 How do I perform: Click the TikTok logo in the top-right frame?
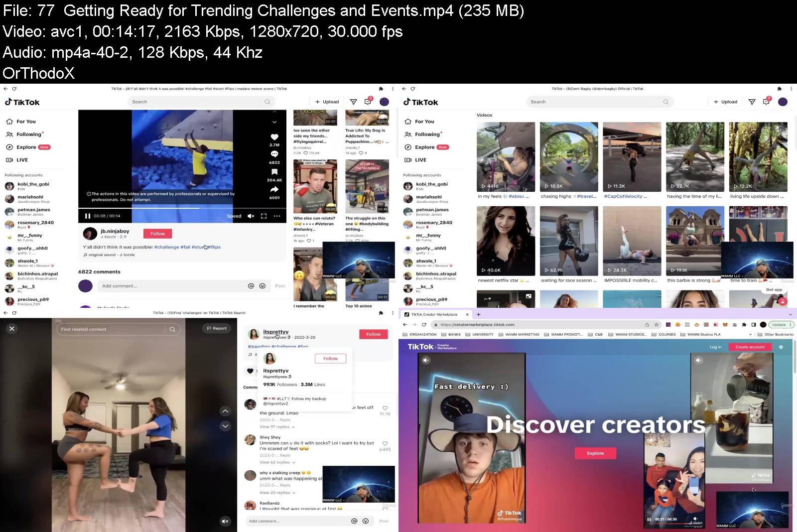(x=420, y=102)
